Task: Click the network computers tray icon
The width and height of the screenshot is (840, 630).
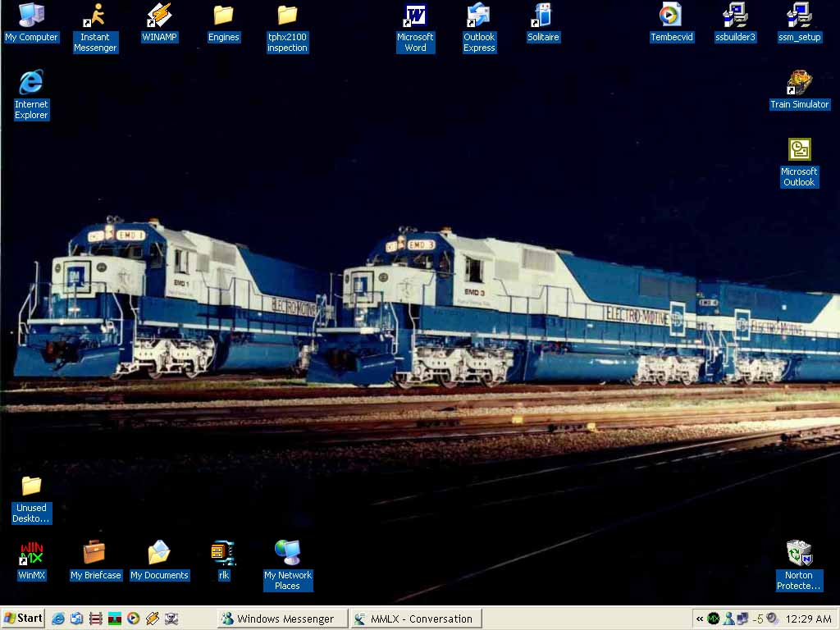Action: 742,619
